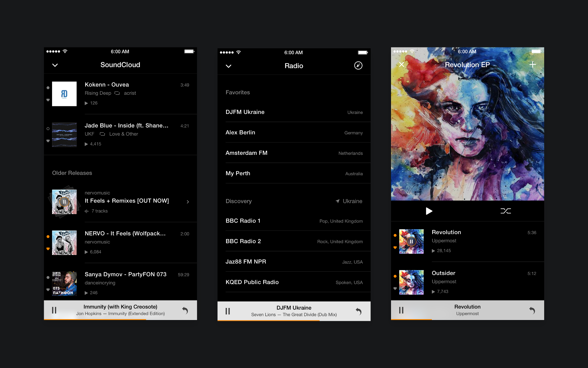
Task: Click the play count icon showing 4,415
Action: click(x=86, y=144)
